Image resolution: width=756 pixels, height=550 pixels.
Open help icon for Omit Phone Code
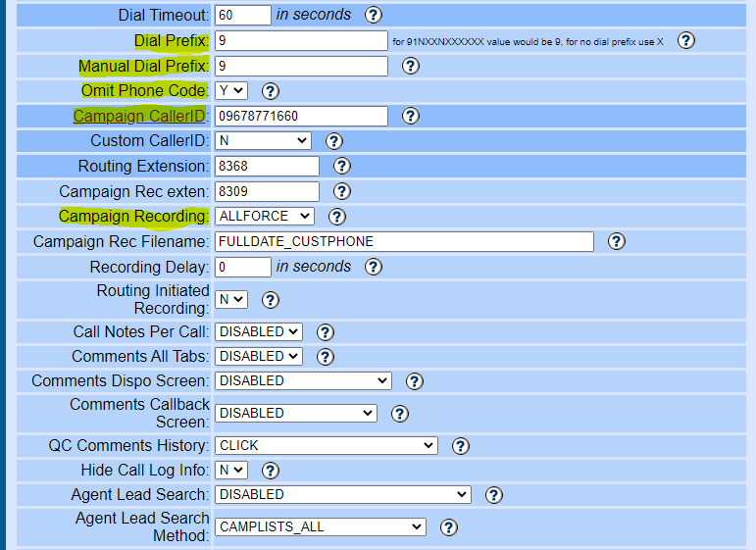[x=270, y=91]
